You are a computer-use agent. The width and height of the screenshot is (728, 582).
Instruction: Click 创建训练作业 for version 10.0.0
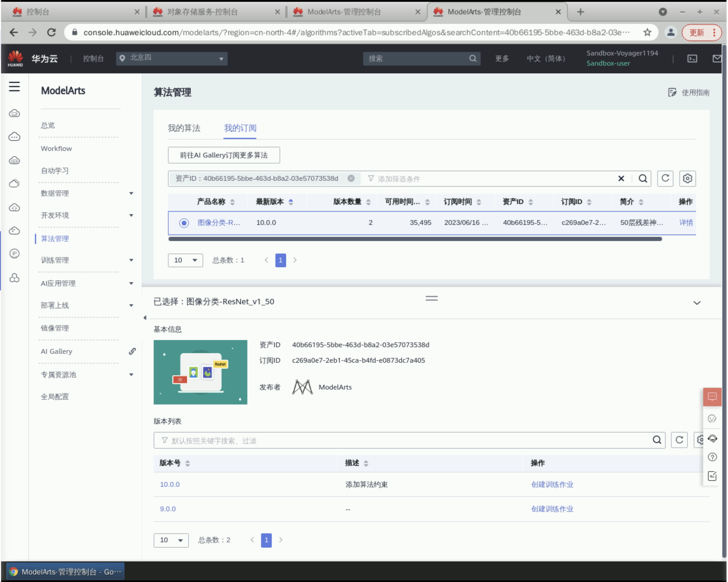coord(552,484)
